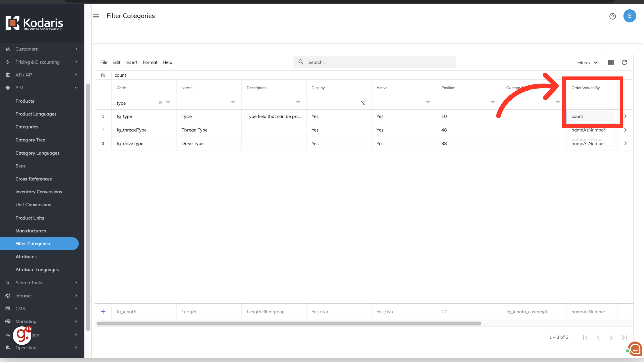This screenshot has width=644, height=362.
Task: Open the column chooser icon
Action: coord(611,62)
